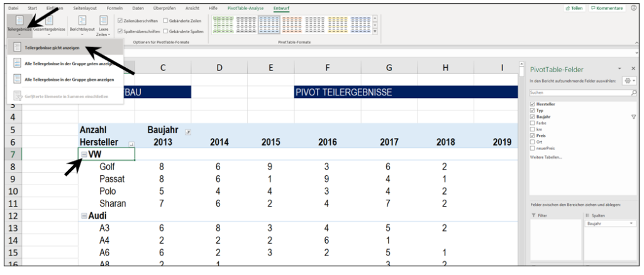644x275 pixels.
Task: Click the 2016 year column heading
Action: [x=327, y=143]
